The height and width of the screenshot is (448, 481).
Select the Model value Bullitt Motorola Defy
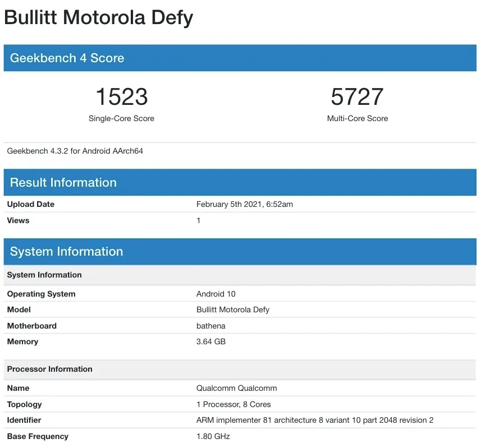233,310
